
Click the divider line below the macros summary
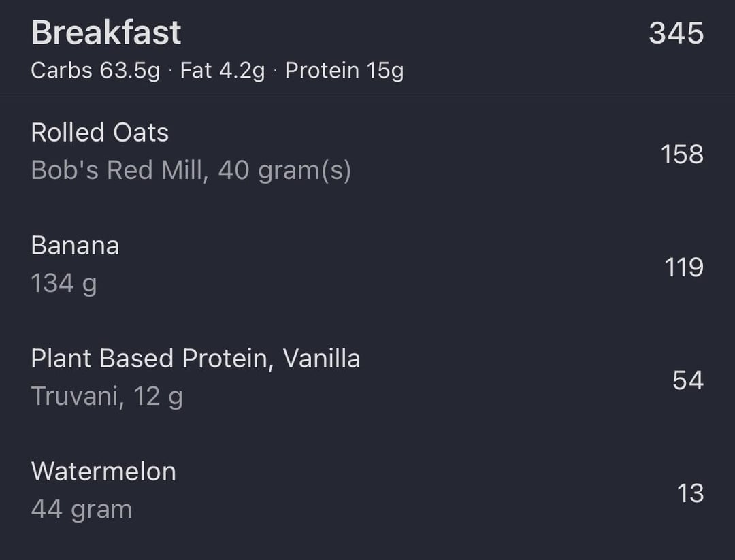pos(367,97)
